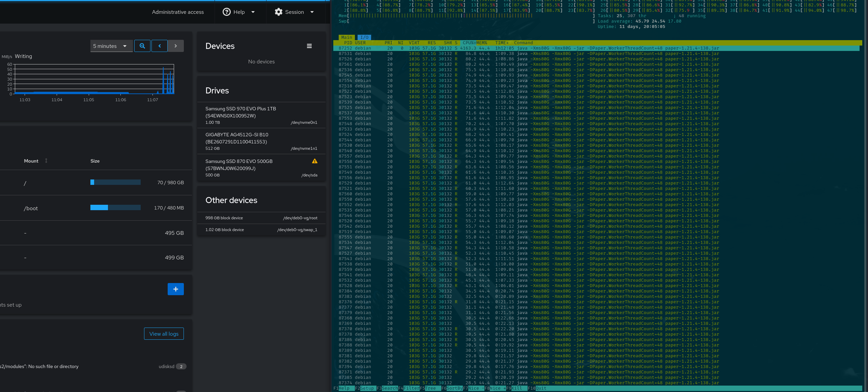868x392 pixels.
Task: Click the /boot usage progress bar
Action: point(115,208)
